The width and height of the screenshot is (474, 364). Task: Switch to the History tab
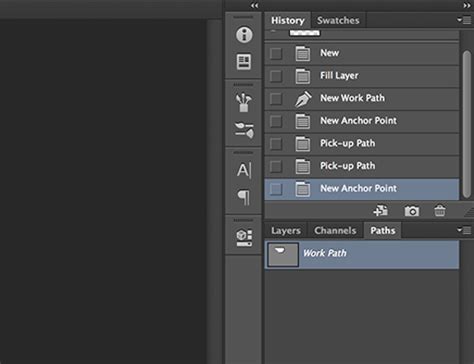point(288,20)
